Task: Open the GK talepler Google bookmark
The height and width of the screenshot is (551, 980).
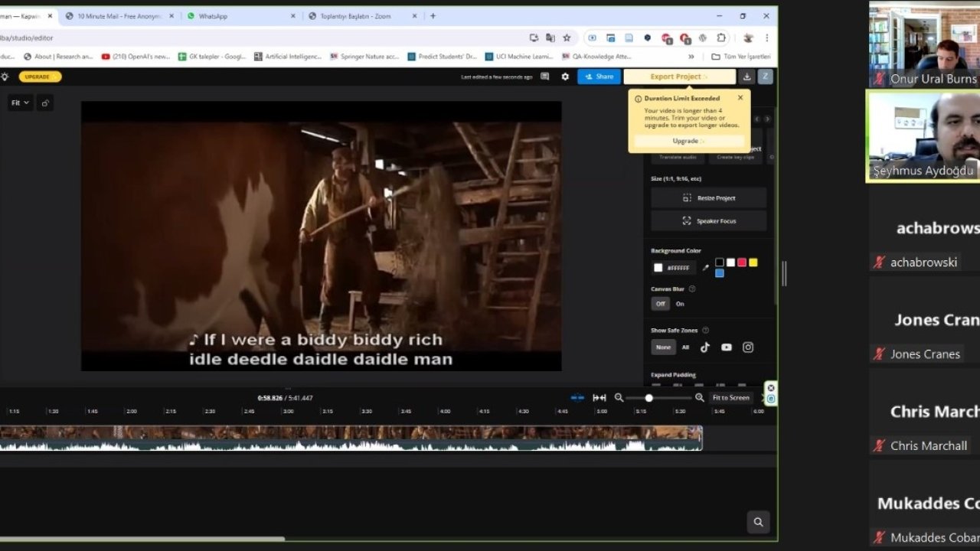Action: pyautogui.click(x=212, y=57)
